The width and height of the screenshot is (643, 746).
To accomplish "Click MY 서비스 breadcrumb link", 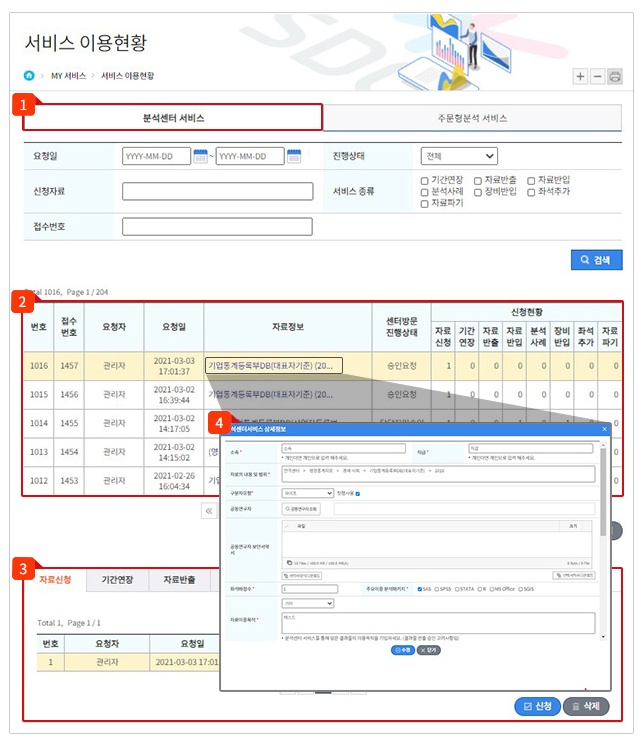I will [68, 76].
